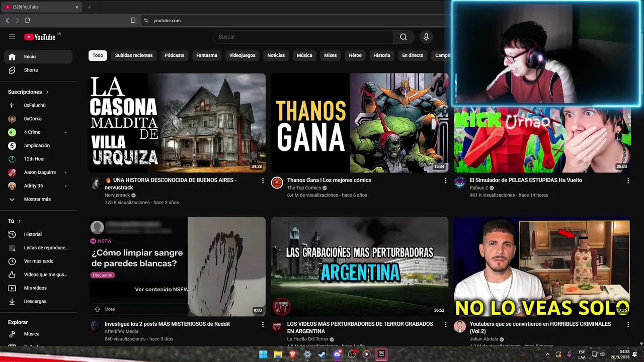Open La Huella Del Terror channel link
This screenshot has height=362, width=644.
pos(307,339)
